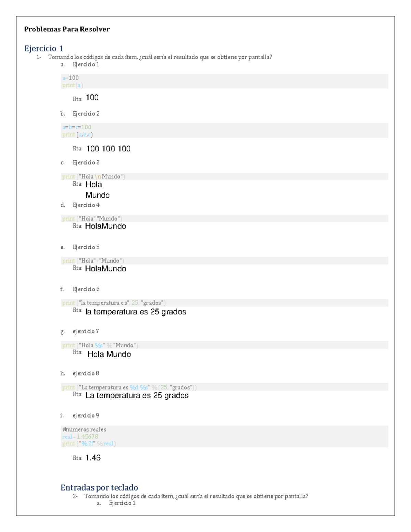Image resolution: width=411 pixels, height=532 pixels.
Task: Click the "#numeros reales" comment line
Action: (84, 429)
